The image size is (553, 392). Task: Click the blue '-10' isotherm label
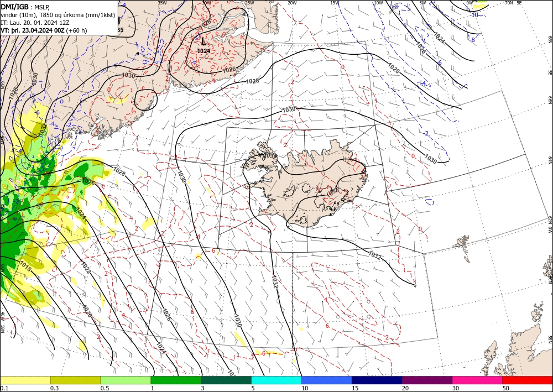[x=474, y=15]
